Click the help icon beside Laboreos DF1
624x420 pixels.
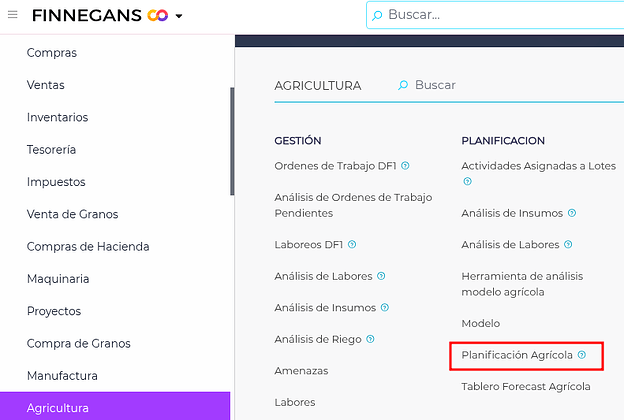click(x=353, y=244)
